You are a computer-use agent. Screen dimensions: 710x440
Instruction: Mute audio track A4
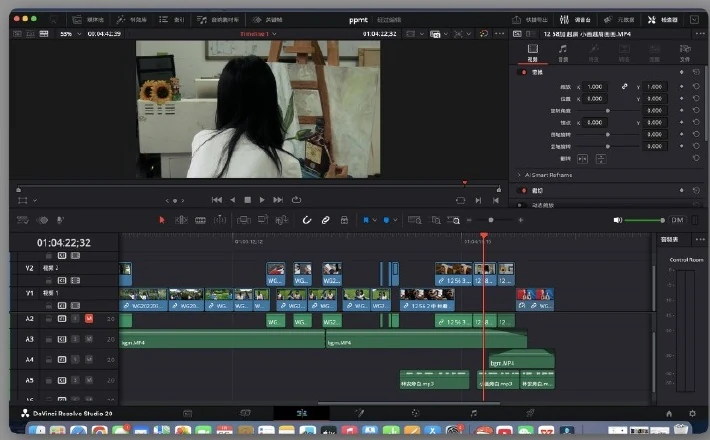(89, 359)
